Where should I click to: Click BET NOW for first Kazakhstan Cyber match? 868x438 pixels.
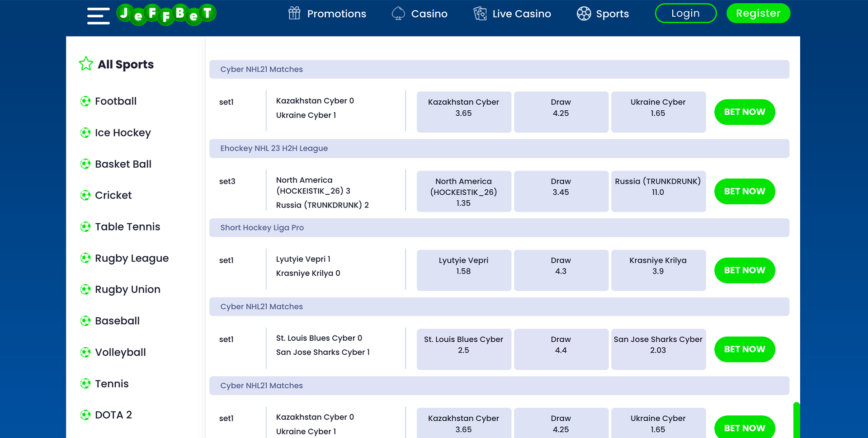click(x=745, y=112)
